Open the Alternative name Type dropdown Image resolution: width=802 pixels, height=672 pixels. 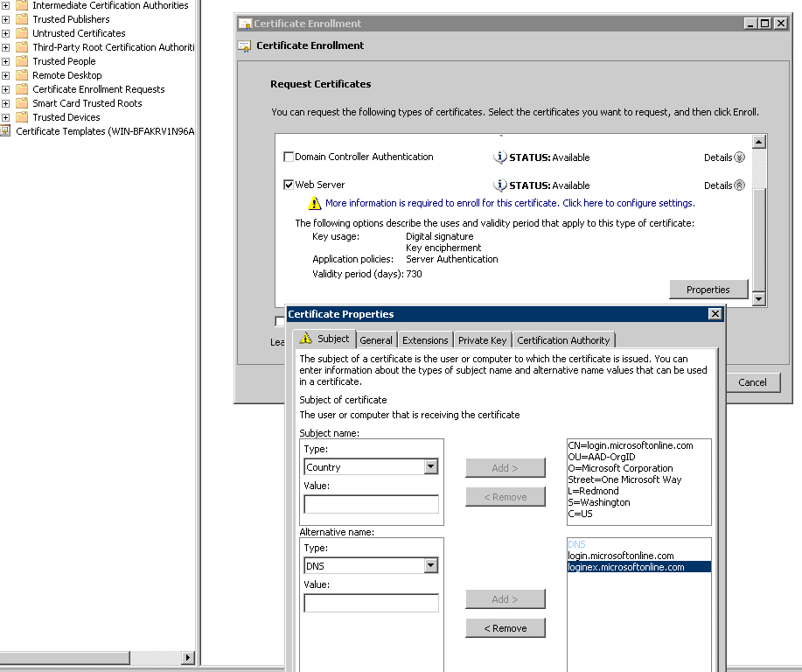430,565
